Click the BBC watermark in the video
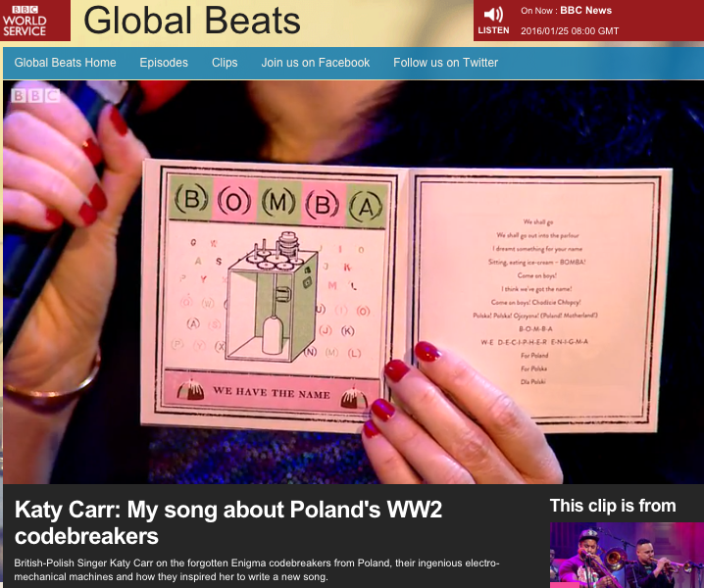 35,95
